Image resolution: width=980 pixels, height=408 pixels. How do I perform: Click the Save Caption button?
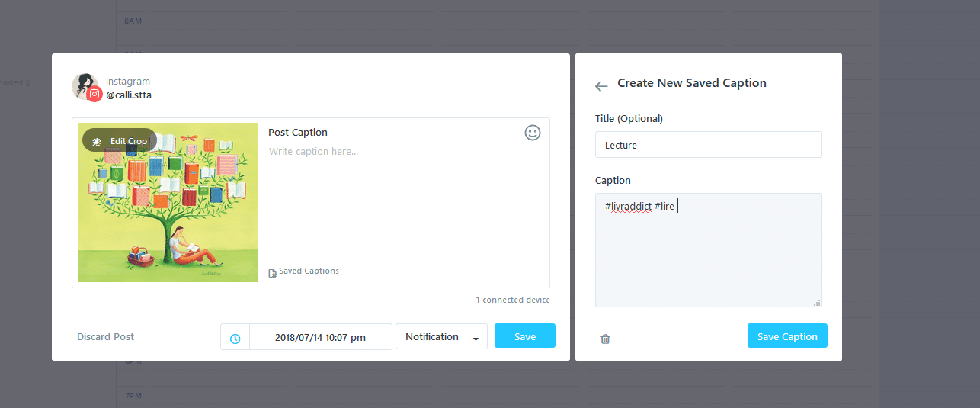(787, 336)
